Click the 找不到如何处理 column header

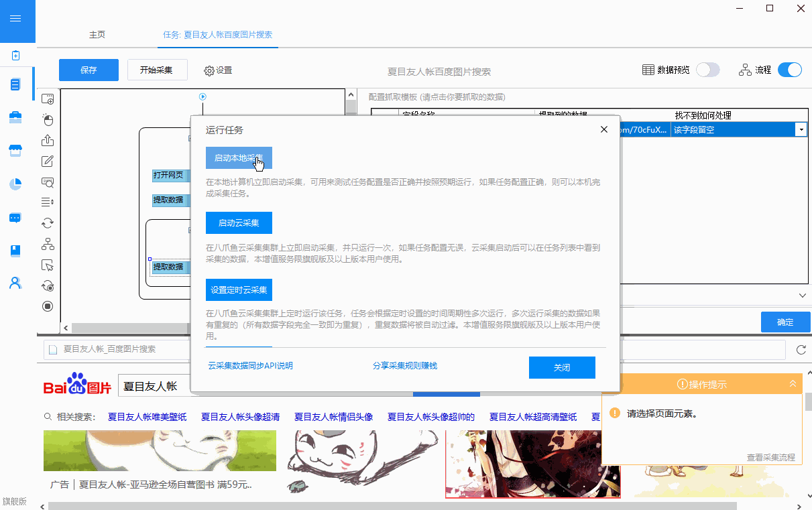pos(703,115)
